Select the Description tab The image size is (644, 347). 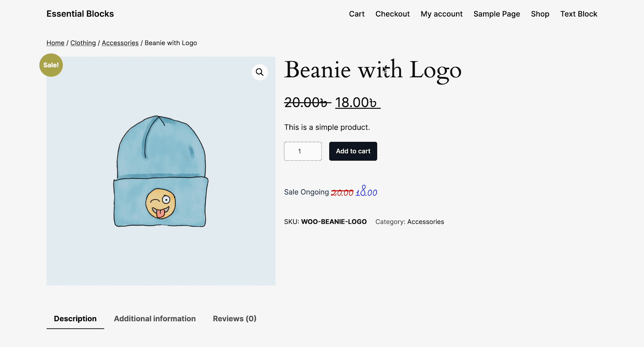point(75,318)
